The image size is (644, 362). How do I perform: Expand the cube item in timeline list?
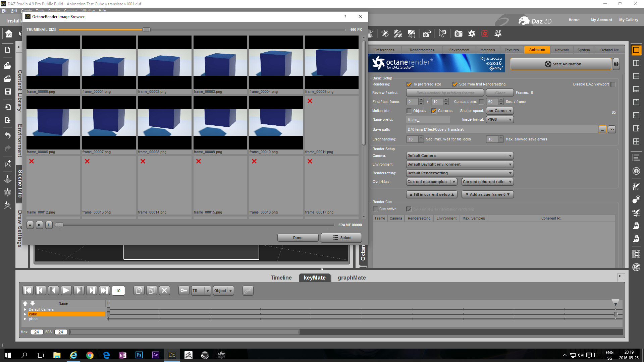(25, 314)
